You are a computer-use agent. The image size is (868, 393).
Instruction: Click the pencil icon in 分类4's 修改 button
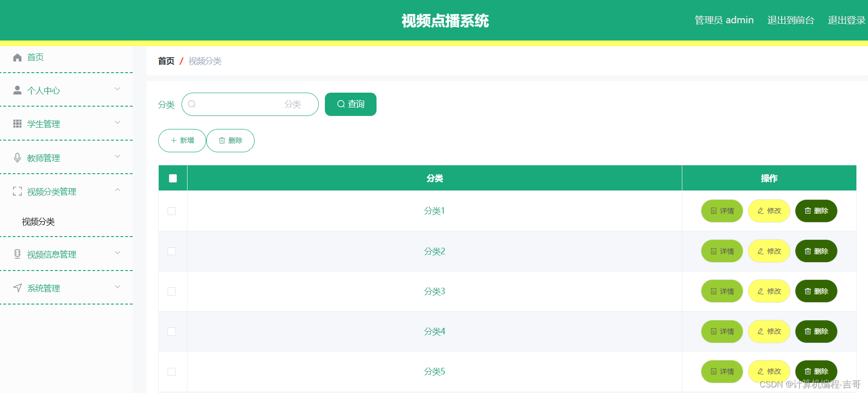click(760, 332)
